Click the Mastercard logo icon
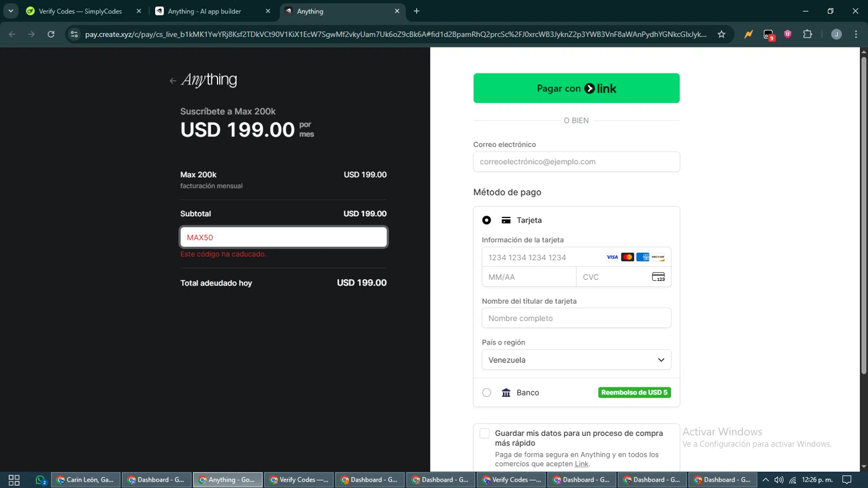 (627, 257)
